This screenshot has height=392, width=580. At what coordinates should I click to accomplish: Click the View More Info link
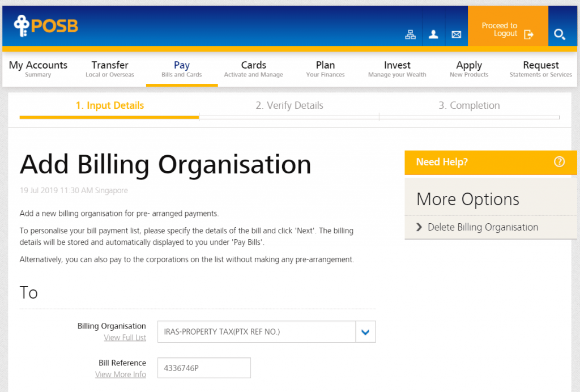point(121,374)
